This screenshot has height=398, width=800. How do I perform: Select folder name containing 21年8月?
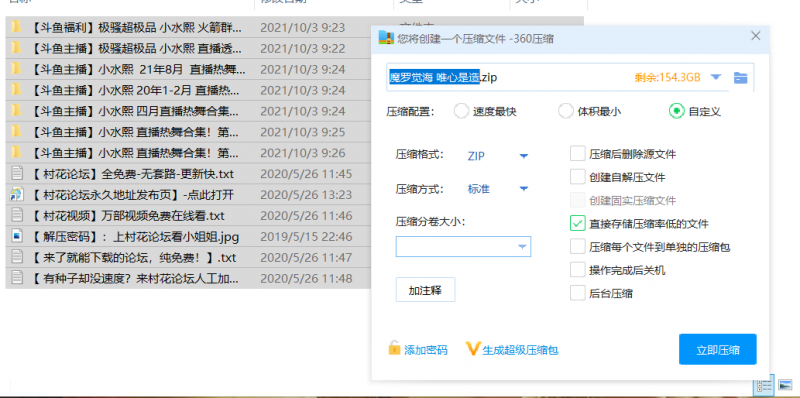137,69
